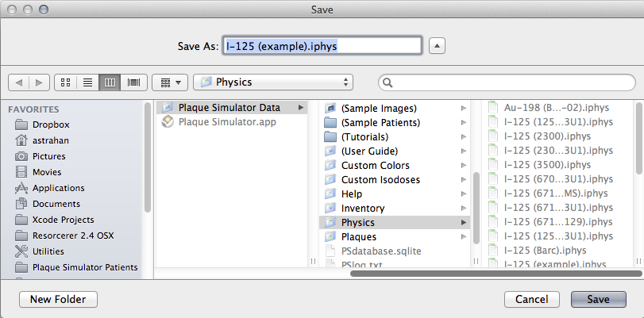Select Dropbox in the Favorites sidebar
644x318 pixels.
(x=51, y=125)
